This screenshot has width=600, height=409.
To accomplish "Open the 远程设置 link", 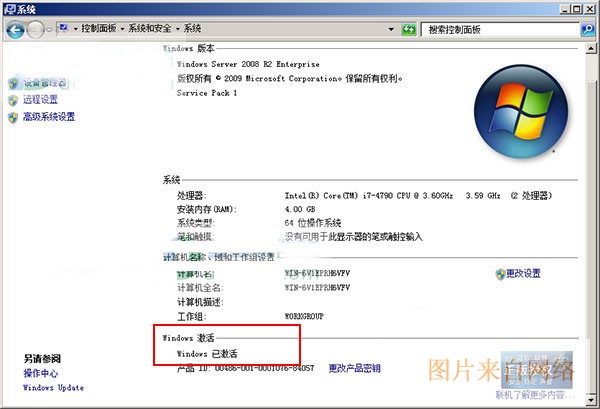I will [x=40, y=100].
